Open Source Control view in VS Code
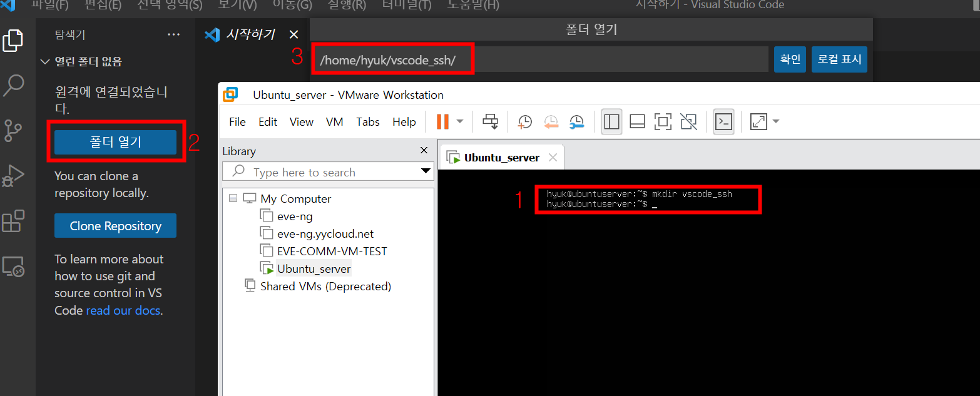The height and width of the screenshot is (396, 980). pyautogui.click(x=14, y=130)
